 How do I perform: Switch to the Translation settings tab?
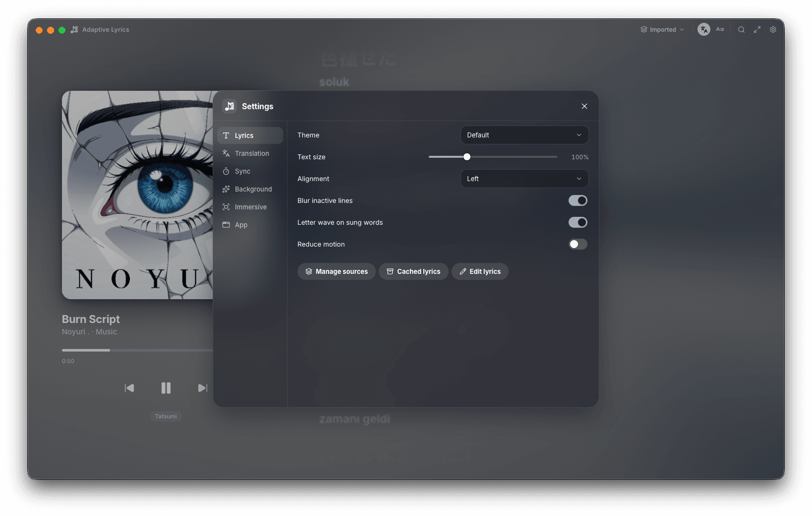(250, 153)
